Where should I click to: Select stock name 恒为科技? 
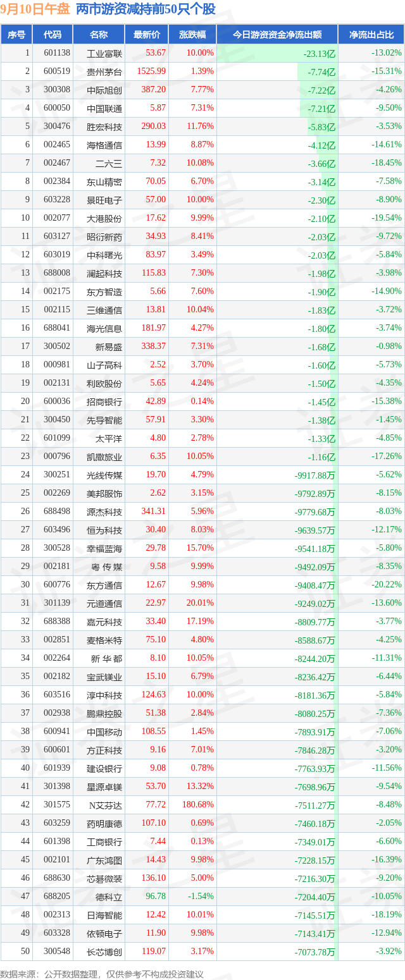[x=104, y=530]
